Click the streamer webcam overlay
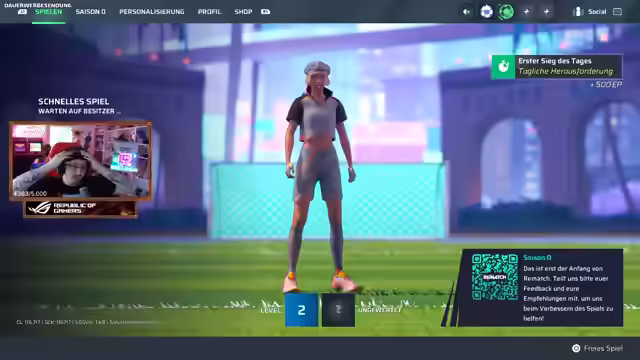 [x=80, y=161]
